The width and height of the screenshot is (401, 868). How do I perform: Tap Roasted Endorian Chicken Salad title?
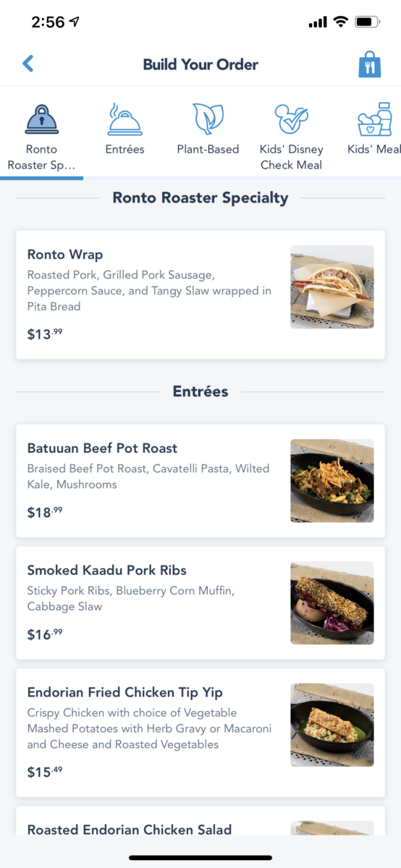(x=130, y=830)
